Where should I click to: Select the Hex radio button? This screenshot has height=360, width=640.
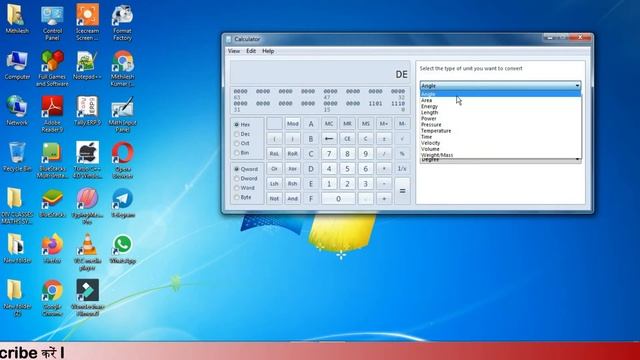click(242, 124)
